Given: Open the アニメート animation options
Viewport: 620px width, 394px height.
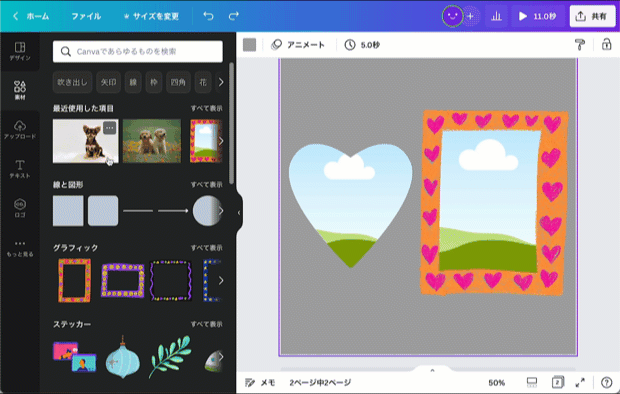Looking at the screenshot, I should (x=298, y=45).
